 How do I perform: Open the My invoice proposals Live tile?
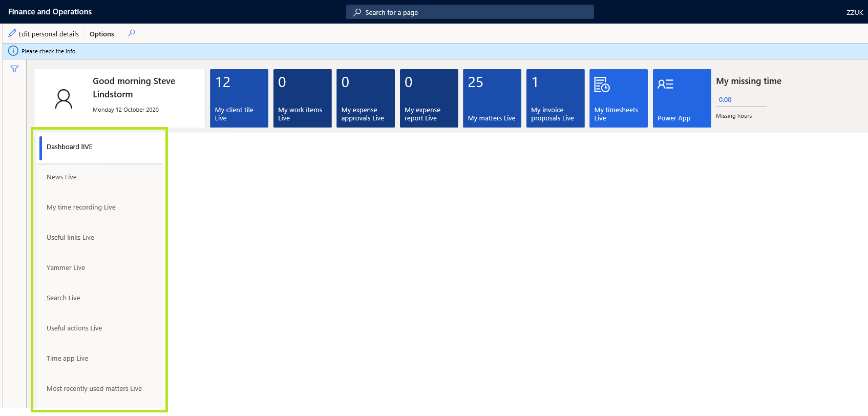[x=555, y=98]
